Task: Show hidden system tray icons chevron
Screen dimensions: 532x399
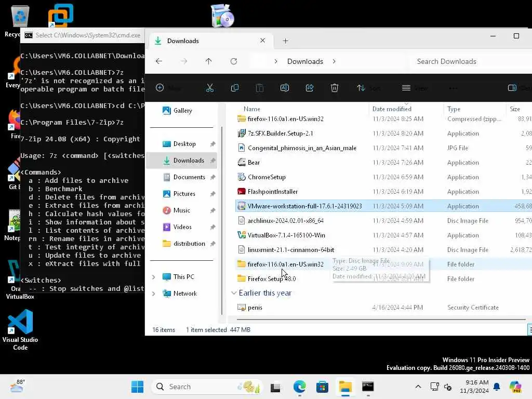Action: click(x=418, y=387)
